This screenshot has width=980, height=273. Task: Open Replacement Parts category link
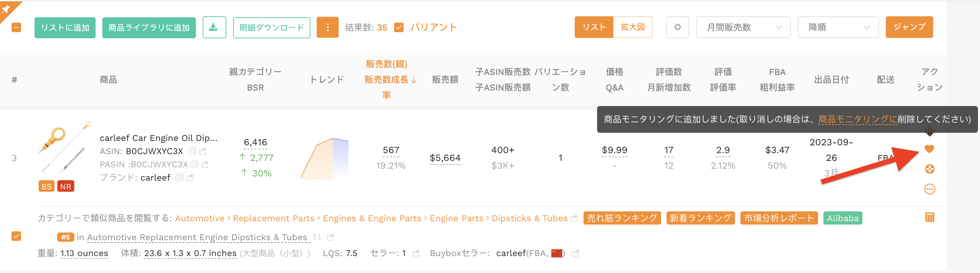coord(273,218)
